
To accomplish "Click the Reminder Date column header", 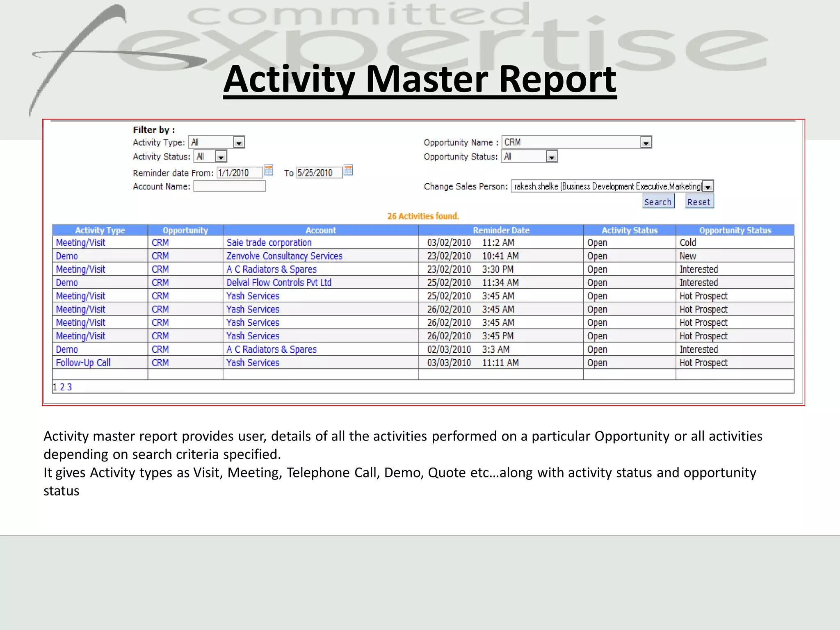I will click(x=501, y=230).
